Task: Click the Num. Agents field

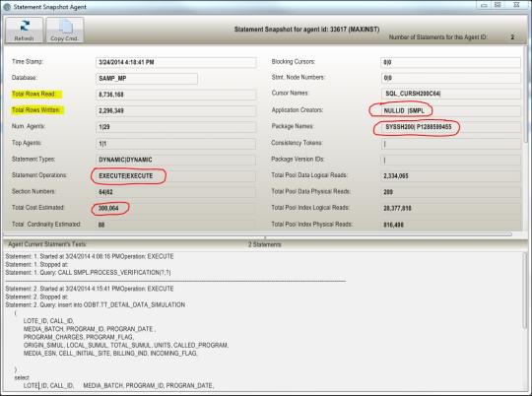Action: [x=175, y=127]
